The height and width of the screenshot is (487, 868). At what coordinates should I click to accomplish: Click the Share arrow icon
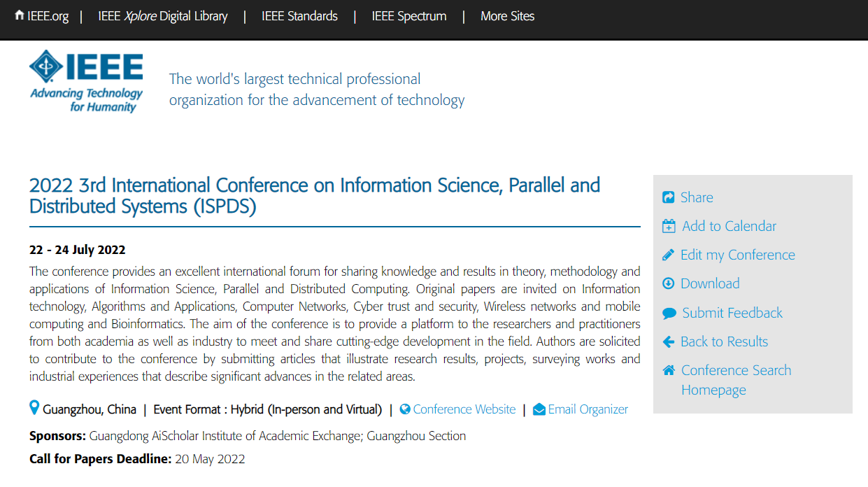tap(669, 198)
